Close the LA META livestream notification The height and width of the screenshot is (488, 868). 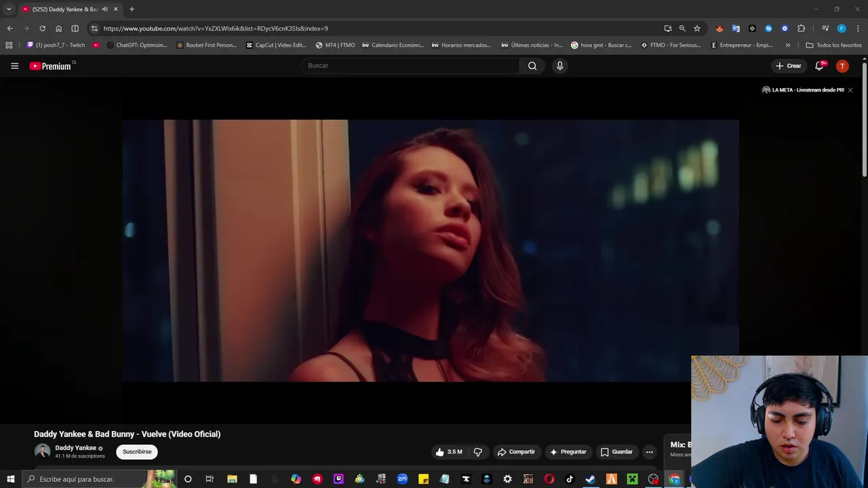[850, 90]
